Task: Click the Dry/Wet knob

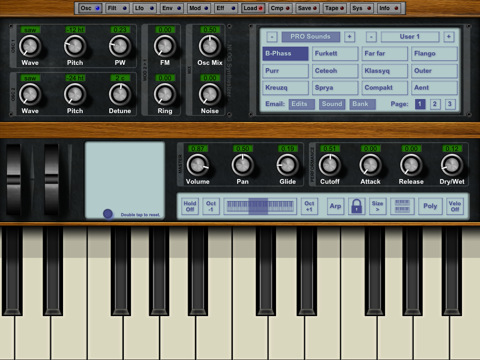Action: [x=452, y=165]
